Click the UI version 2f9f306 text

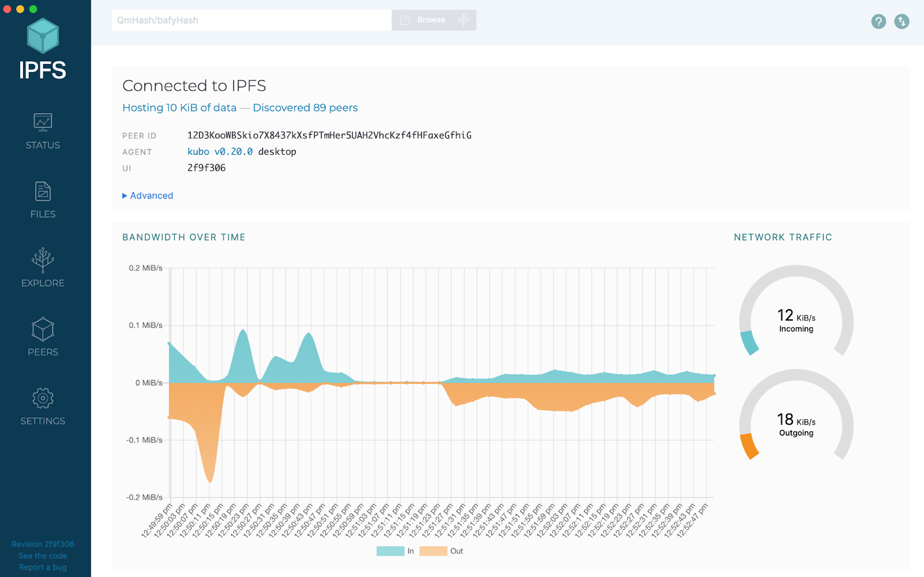[x=206, y=168]
